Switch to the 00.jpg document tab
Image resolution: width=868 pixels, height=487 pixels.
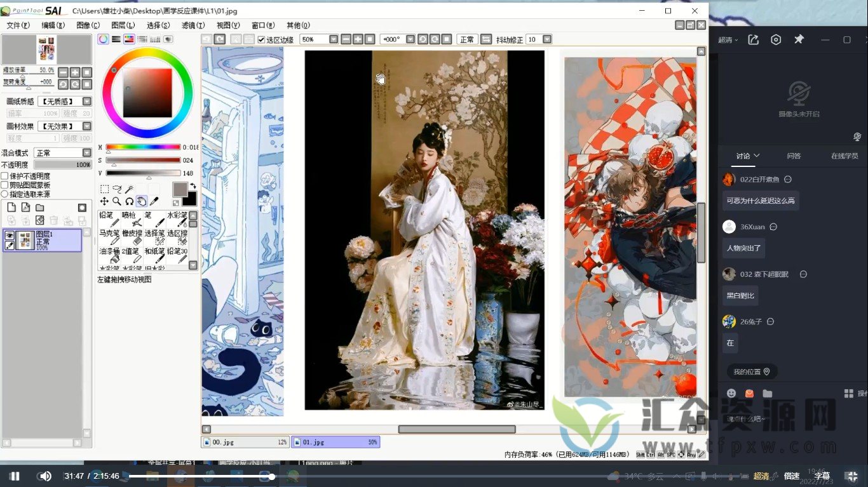click(x=245, y=442)
